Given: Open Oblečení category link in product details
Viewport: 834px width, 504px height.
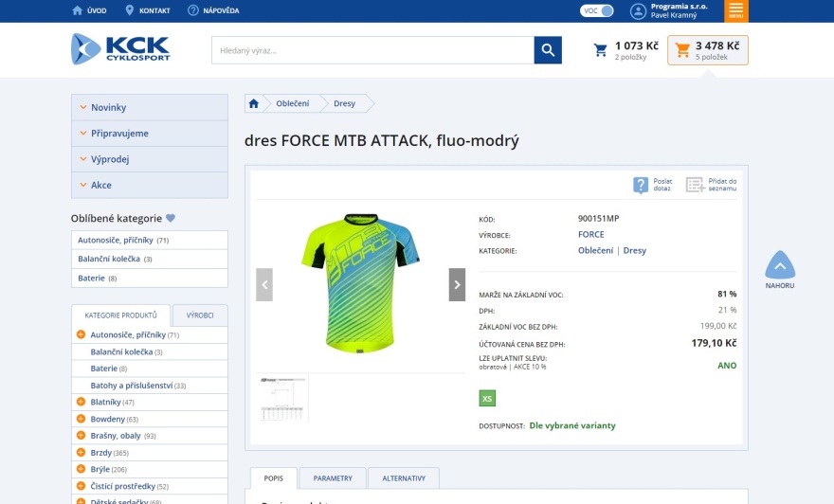Looking at the screenshot, I should [x=595, y=250].
